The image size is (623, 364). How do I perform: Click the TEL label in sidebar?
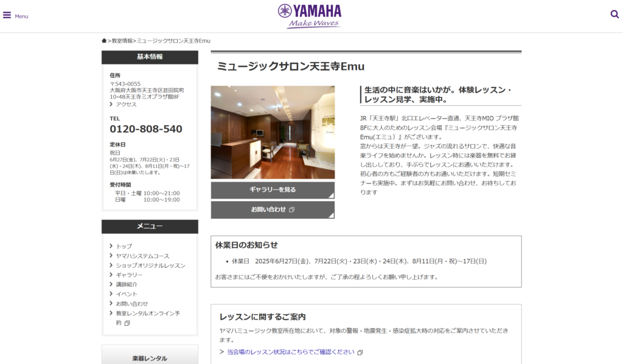[x=114, y=118]
